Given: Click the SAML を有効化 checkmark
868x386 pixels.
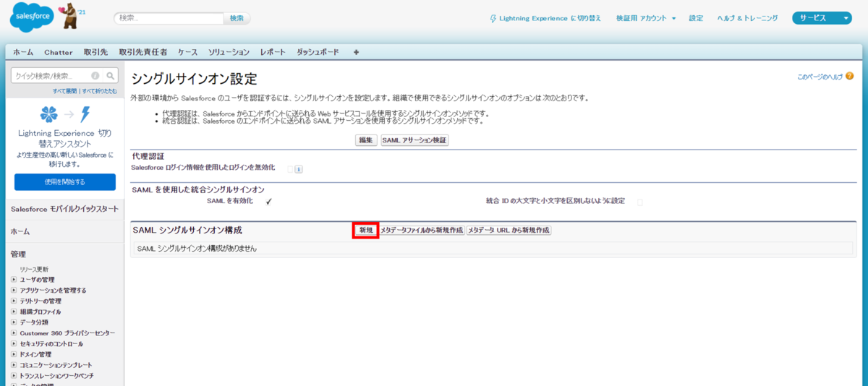Looking at the screenshot, I should click(x=268, y=202).
